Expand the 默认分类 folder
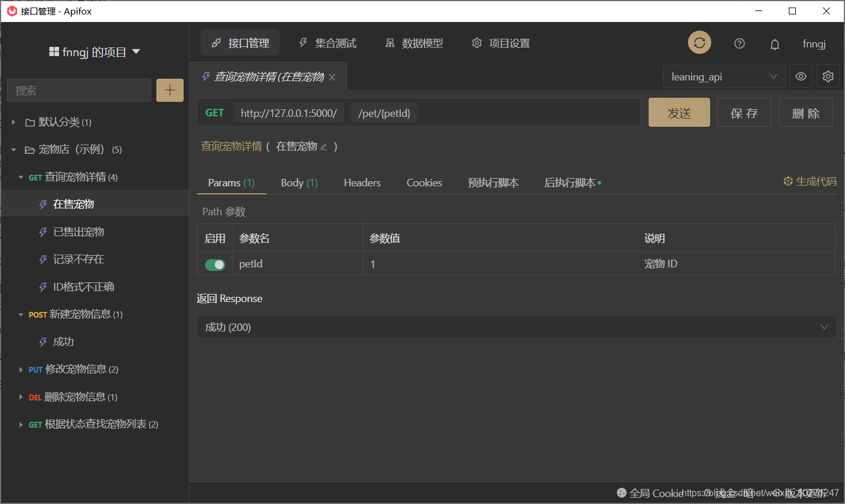The width and height of the screenshot is (845, 504). (x=13, y=122)
